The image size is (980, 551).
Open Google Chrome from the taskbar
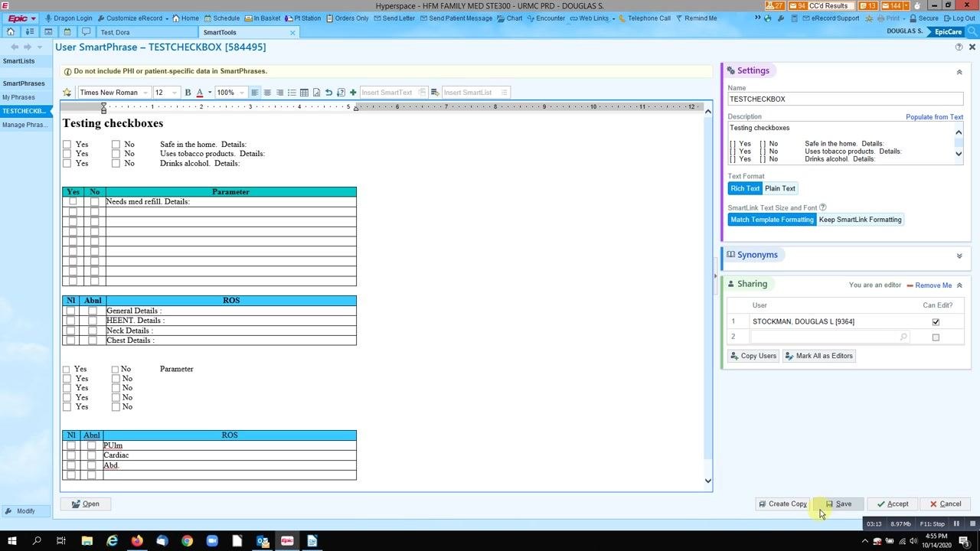click(x=187, y=541)
